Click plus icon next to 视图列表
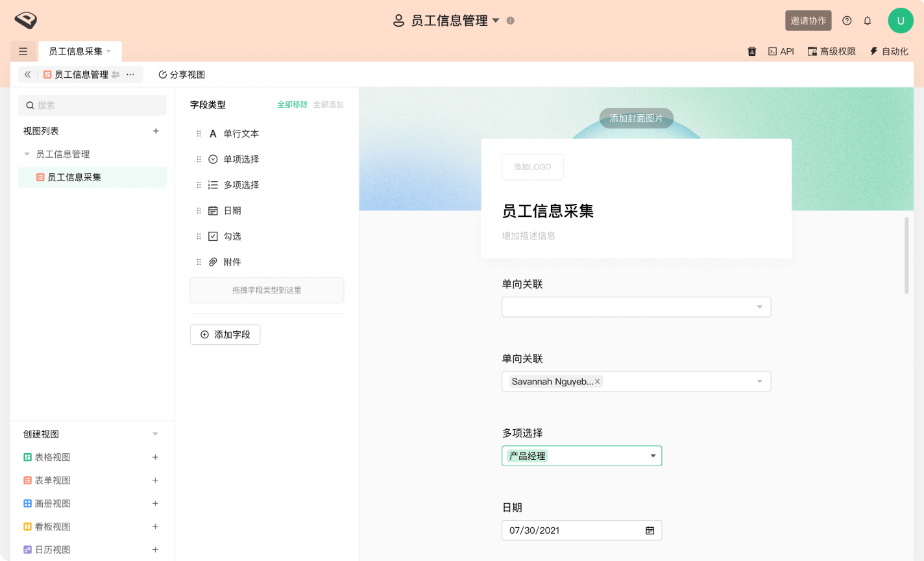 click(156, 131)
